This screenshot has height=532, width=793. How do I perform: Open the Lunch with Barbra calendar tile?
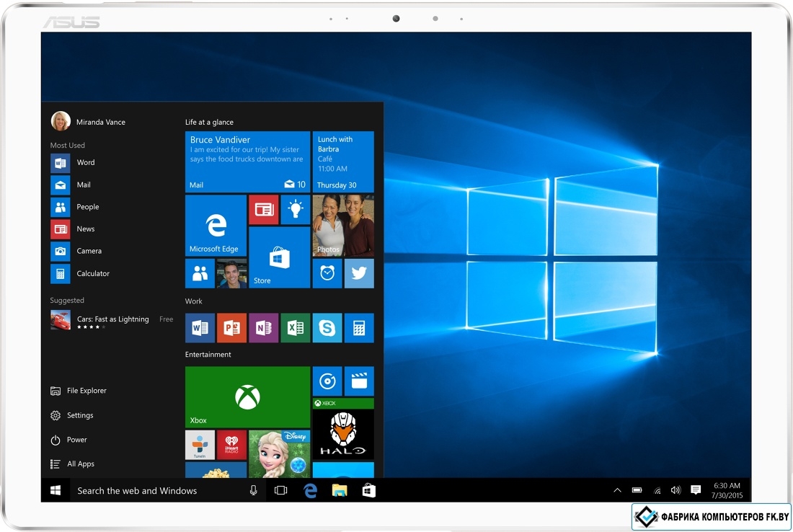click(x=343, y=161)
